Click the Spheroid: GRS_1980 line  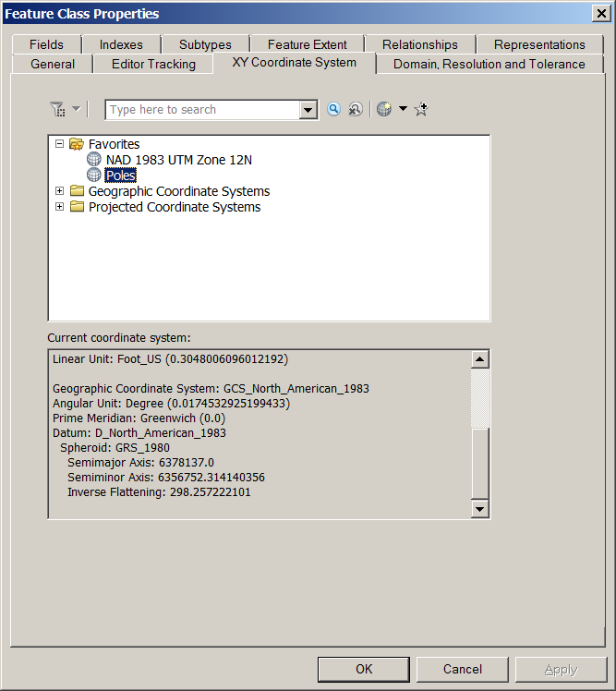pos(115,448)
